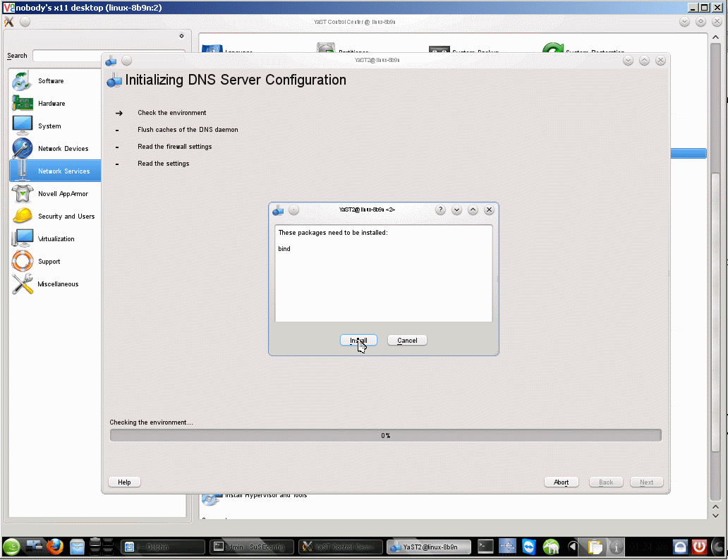Screen dimensions: 728x560
Task: Open the file manager icon in taskbar
Action: [77, 547]
